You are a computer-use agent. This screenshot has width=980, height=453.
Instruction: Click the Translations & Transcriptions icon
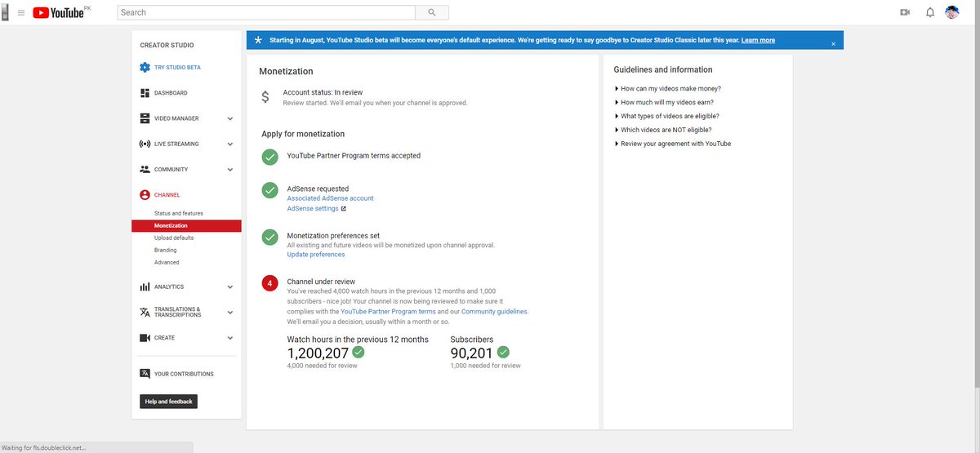[145, 313]
